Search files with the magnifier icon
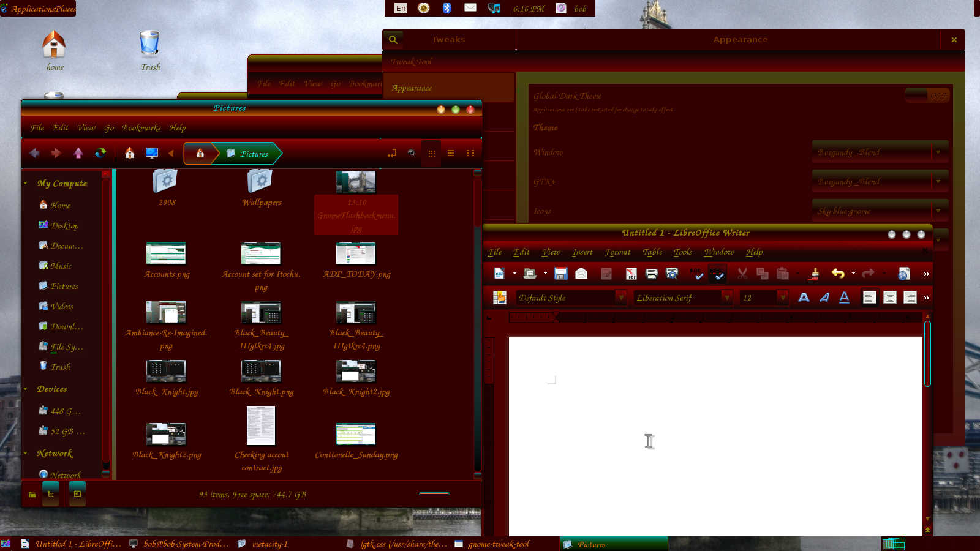 pyautogui.click(x=412, y=153)
